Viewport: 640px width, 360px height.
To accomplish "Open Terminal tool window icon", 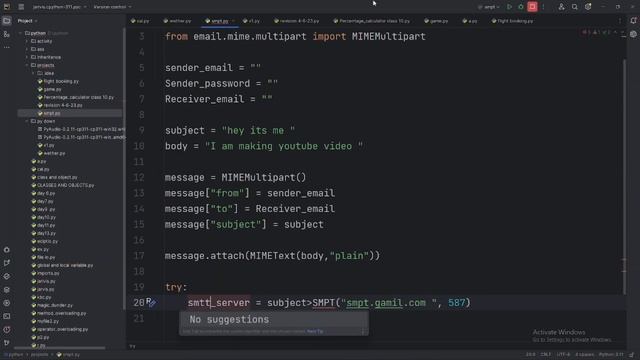I will pos(7,316).
